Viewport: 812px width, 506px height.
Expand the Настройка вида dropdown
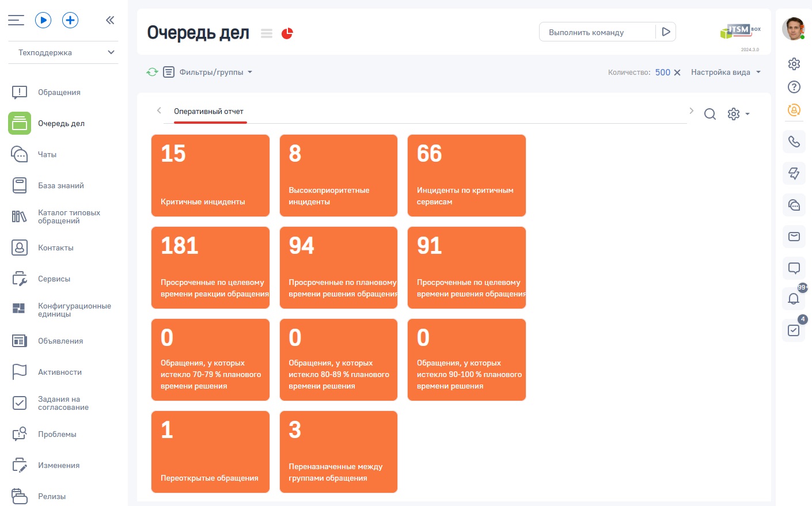[x=726, y=72]
